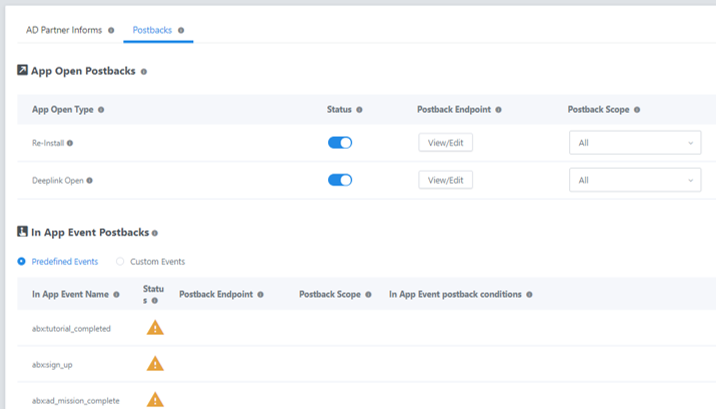Image resolution: width=716 pixels, height=409 pixels.
Task: Click info icon beside In App Event Postbacks heading
Action: pyautogui.click(x=156, y=233)
